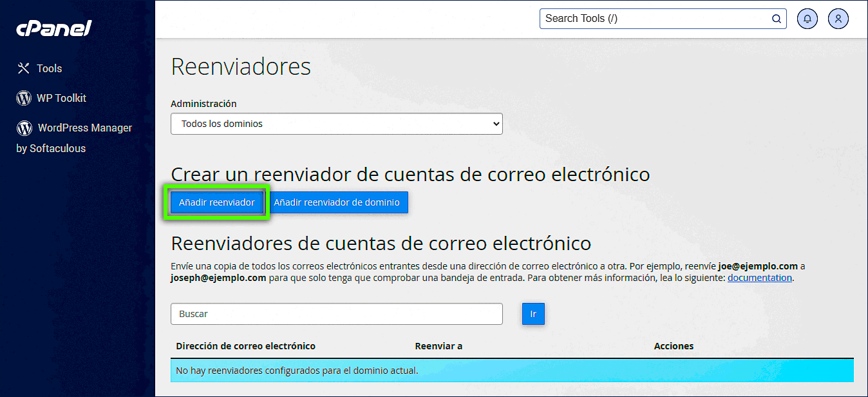Go to WP Toolkit text link
Viewport: 868px width, 397px height.
(x=61, y=98)
